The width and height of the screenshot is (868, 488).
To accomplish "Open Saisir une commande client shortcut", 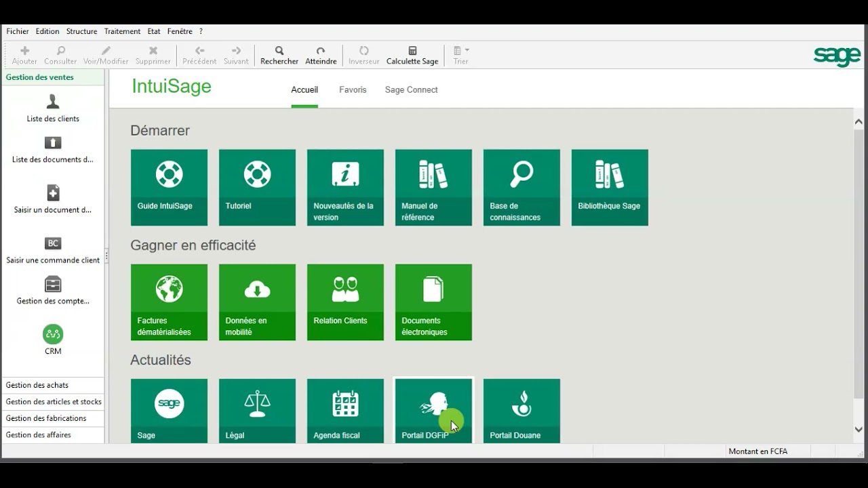I will tap(53, 250).
